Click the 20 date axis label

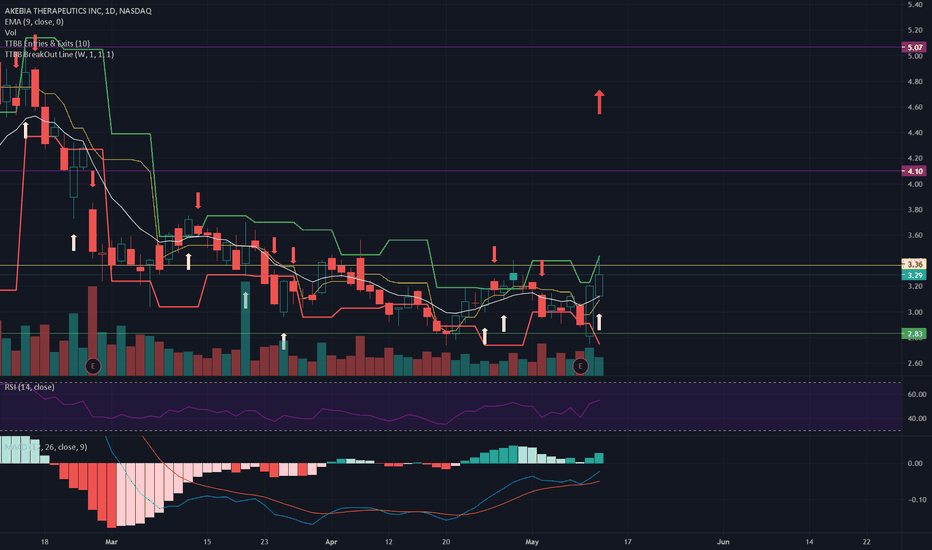446,542
